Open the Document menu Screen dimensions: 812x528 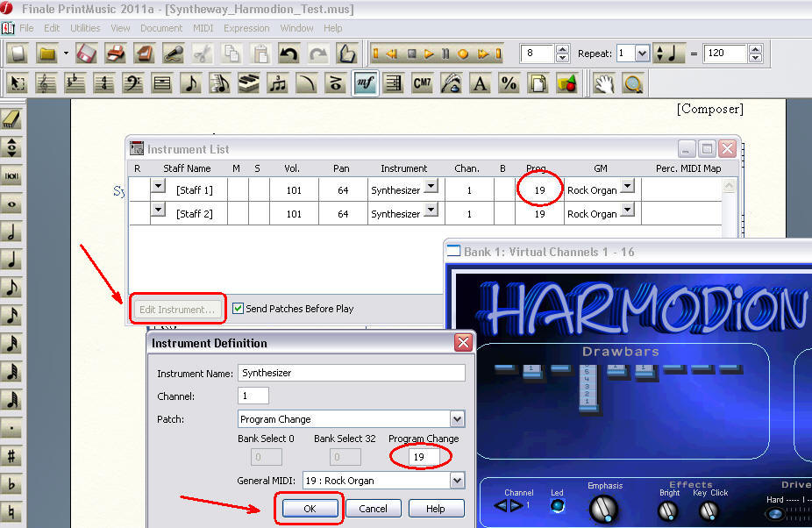(161, 28)
